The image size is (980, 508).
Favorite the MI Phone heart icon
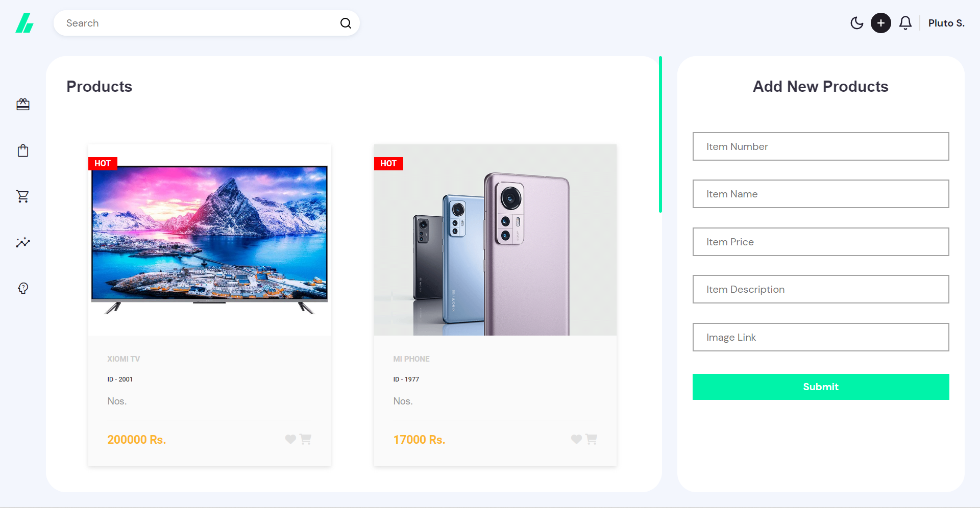click(576, 439)
